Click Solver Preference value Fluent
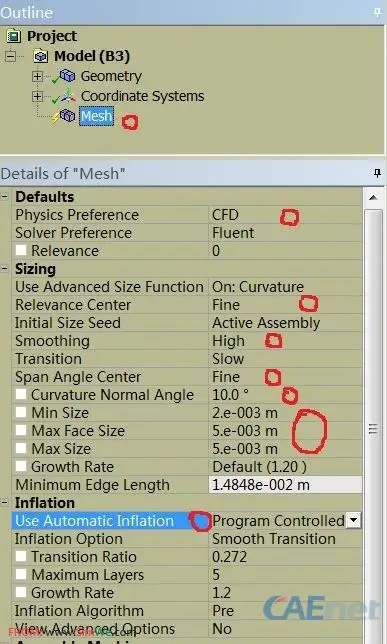Viewport: 387px width, 644px height. point(233,233)
